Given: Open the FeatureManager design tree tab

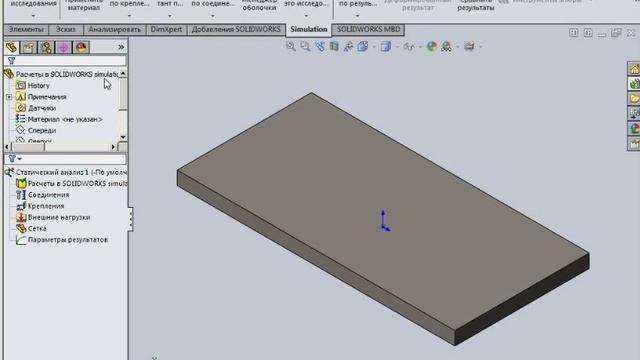Looking at the screenshot, I should [x=11, y=47].
